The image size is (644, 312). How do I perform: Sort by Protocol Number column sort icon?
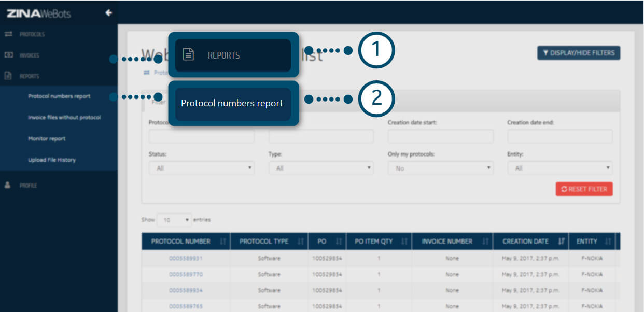(223, 241)
